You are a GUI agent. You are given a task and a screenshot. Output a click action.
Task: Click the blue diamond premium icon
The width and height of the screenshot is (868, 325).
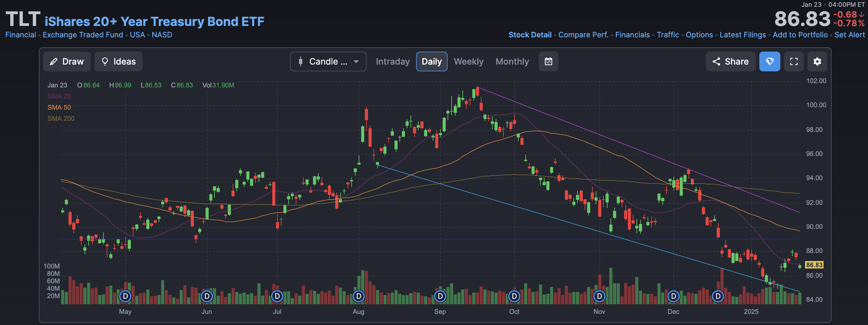click(770, 61)
